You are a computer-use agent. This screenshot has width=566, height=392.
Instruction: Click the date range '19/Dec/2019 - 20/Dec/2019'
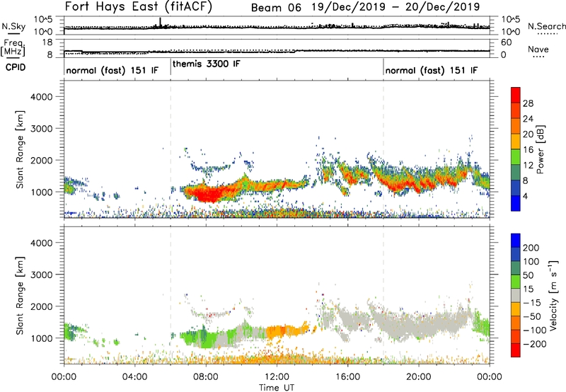pyautogui.click(x=395, y=7)
